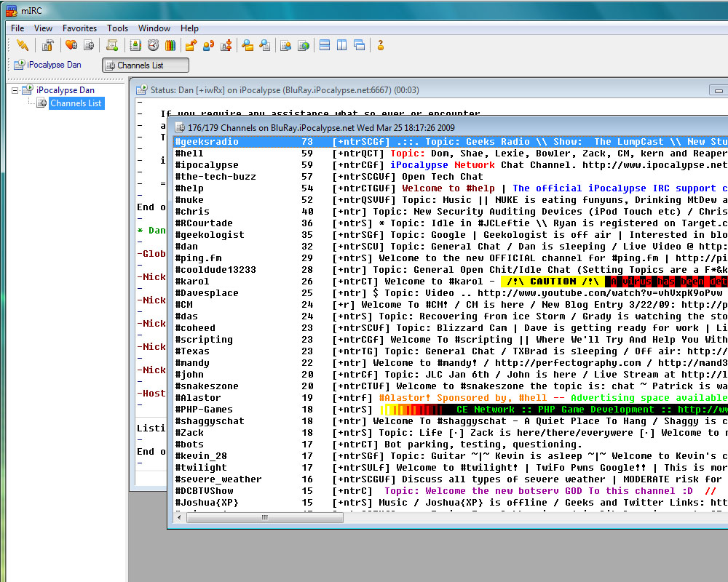Tile windows vertically
Image resolution: width=728 pixels, height=582 pixels.
pyautogui.click(x=341, y=45)
